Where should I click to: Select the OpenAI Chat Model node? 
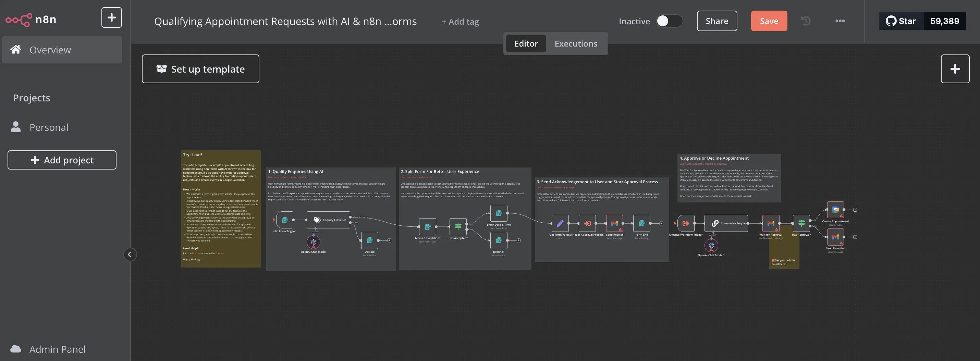point(314,242)
